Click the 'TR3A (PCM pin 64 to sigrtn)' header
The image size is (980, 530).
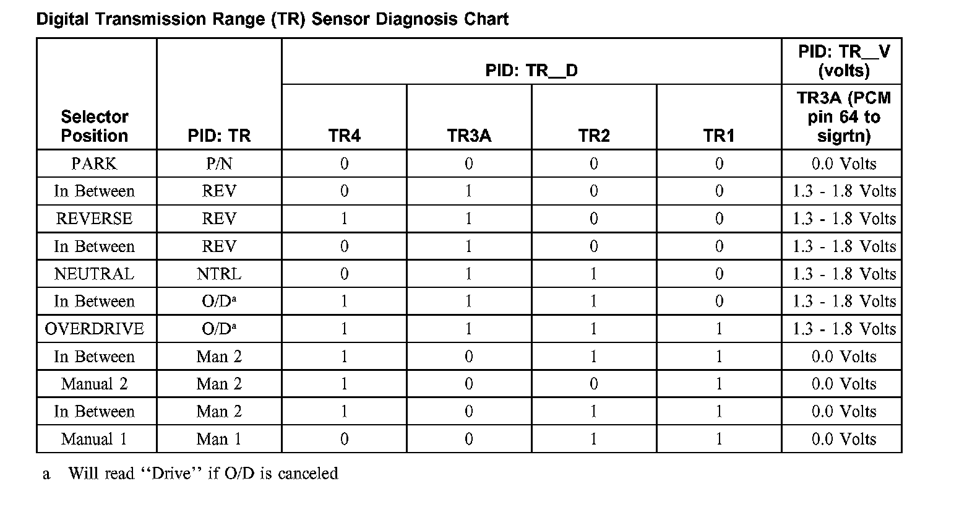843,117
